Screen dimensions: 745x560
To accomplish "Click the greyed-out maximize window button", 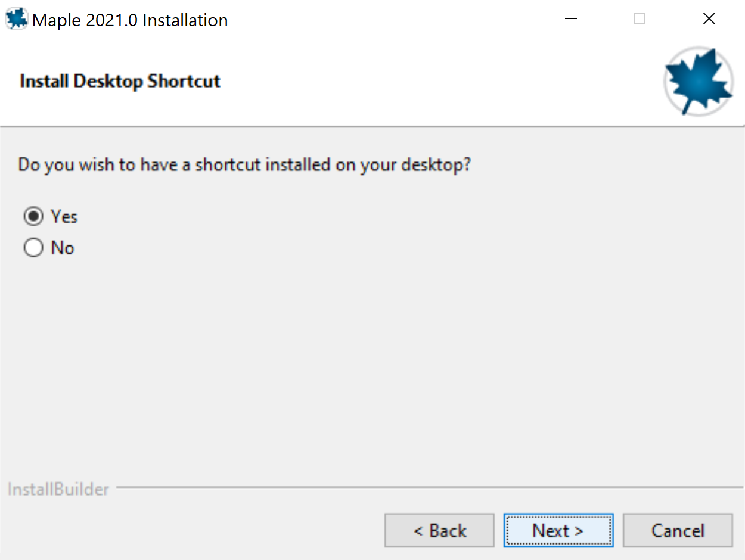I will click(x=640, y=19).
